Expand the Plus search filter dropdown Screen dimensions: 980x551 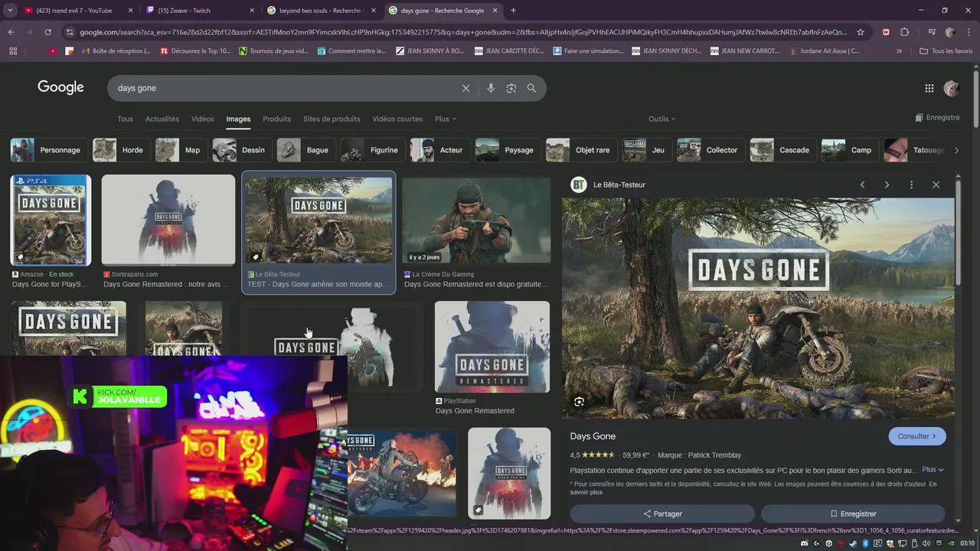[445, 119]
